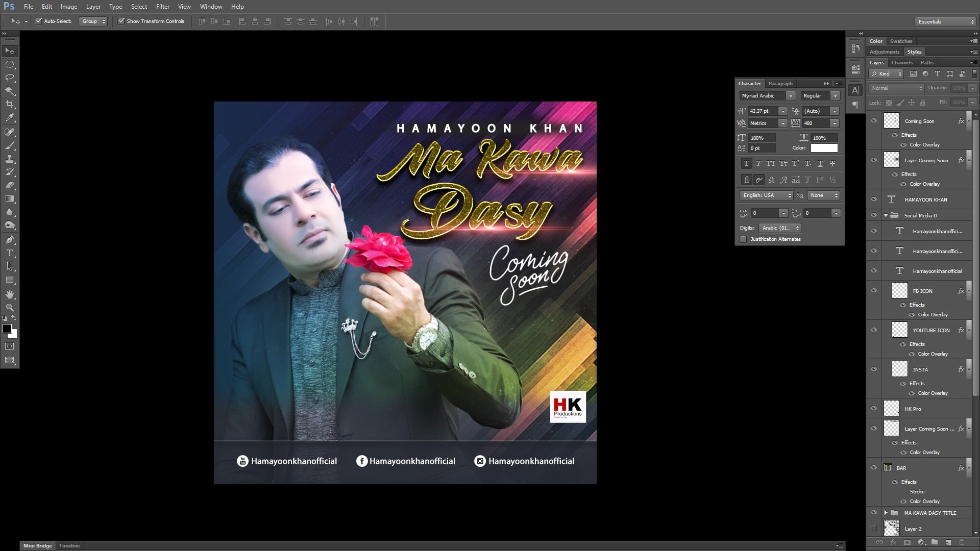Select the Brush tool

pos(10,145)
